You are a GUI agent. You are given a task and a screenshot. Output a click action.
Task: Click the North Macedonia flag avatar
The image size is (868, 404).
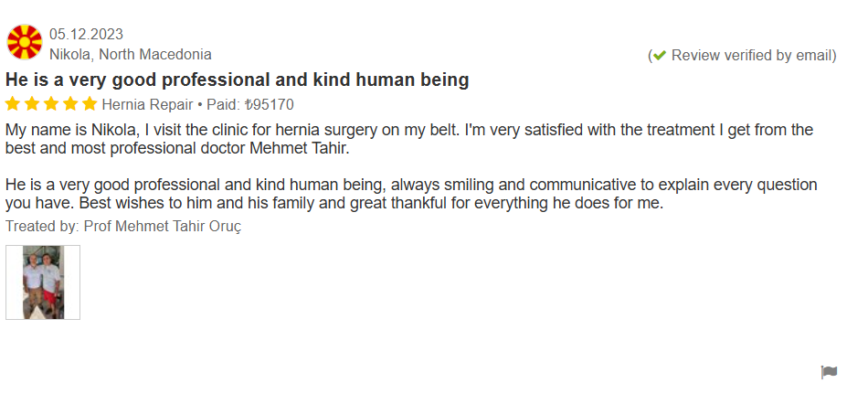[24, 42]
